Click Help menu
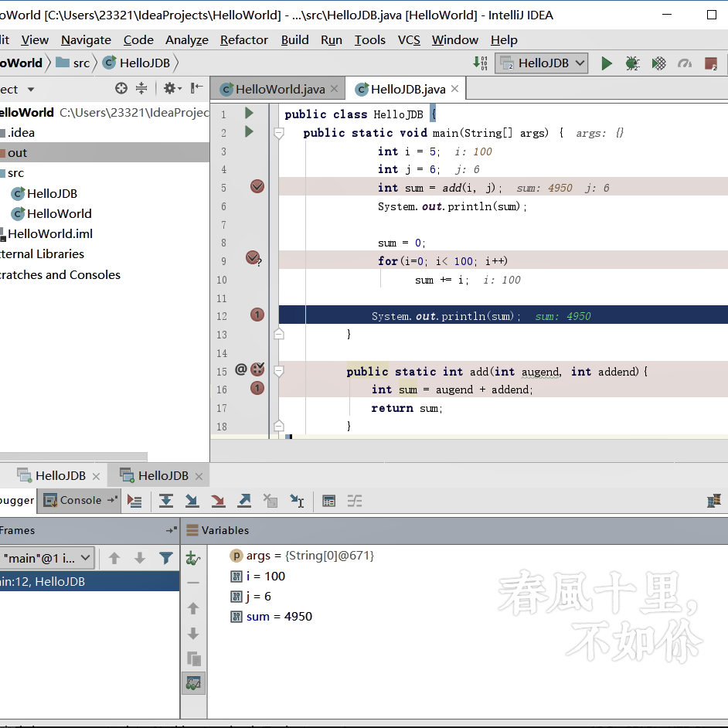The width and height of the screenshot is (728, 728). pyautogui.click(x=504, y=40)
